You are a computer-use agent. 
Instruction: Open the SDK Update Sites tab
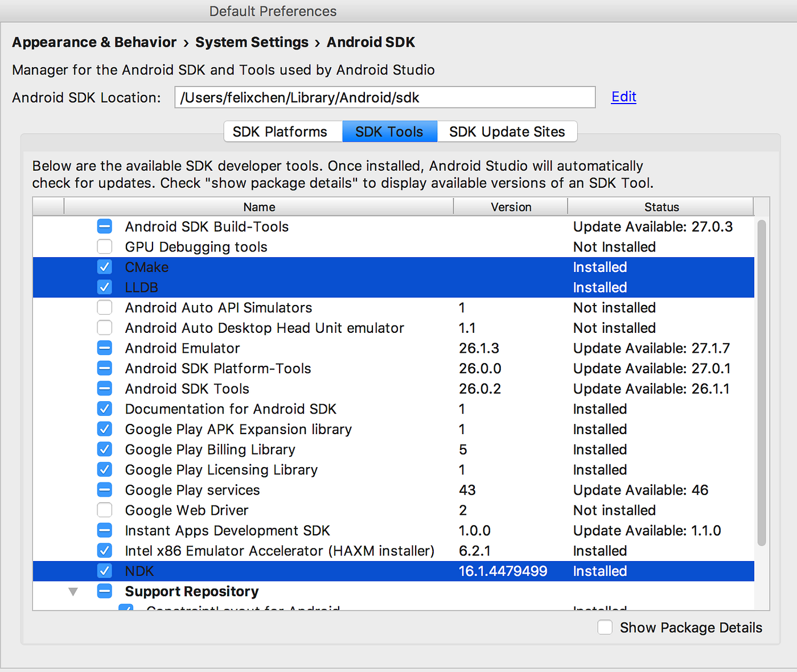coord(507,131)
